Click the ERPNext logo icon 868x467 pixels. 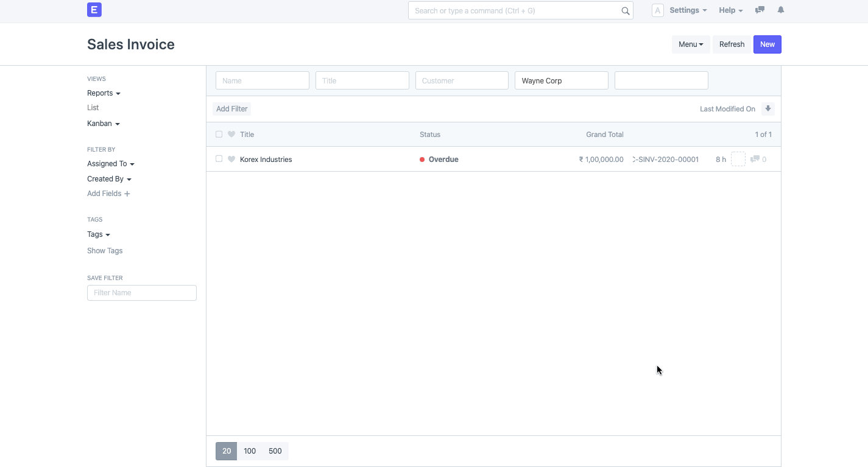click(94, 10)
